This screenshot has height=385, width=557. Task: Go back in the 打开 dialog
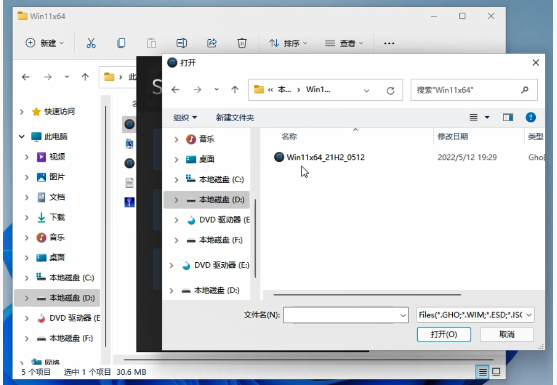click(x=175, y=90)
